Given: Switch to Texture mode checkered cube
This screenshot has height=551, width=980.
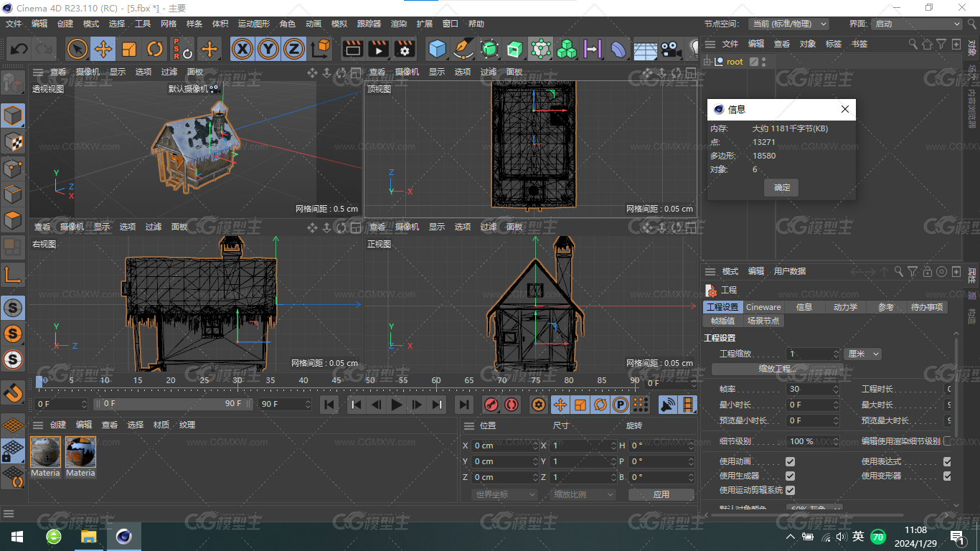Looking at the screenshot, I should (x=13, y=142).
